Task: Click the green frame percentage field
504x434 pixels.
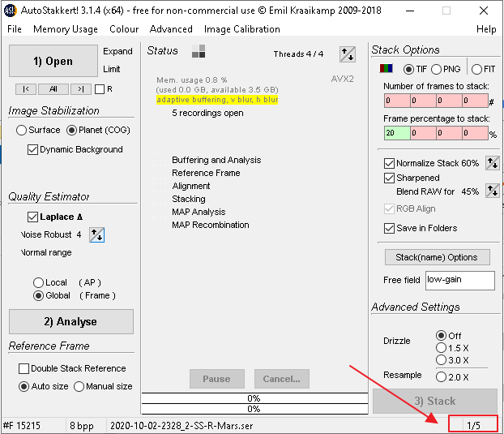Action: coord(396,133)
